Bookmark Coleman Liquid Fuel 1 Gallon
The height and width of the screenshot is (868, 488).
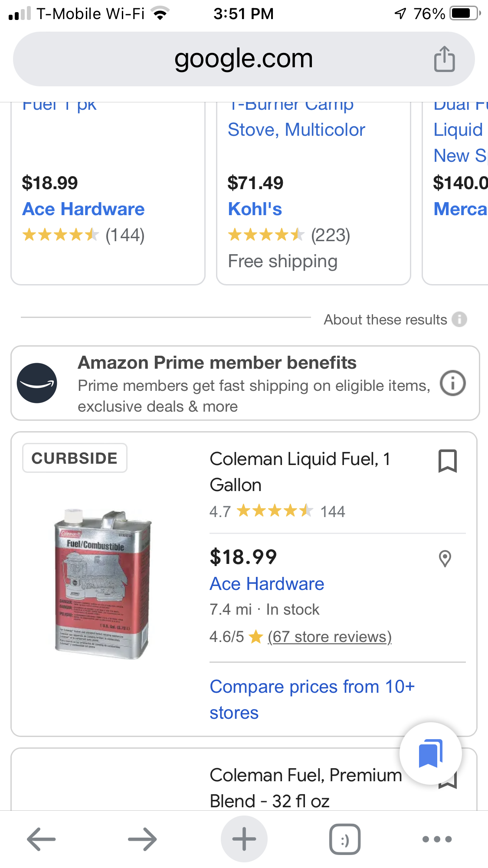click(447, 461)
